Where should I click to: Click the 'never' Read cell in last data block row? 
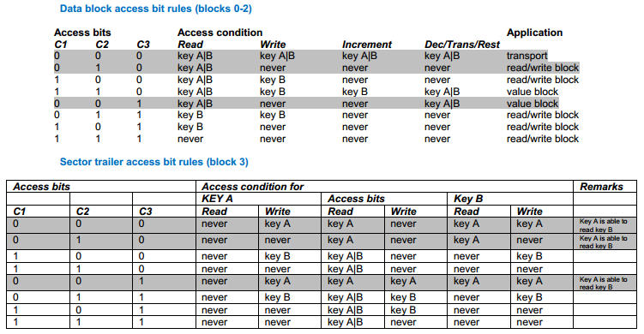190,139
